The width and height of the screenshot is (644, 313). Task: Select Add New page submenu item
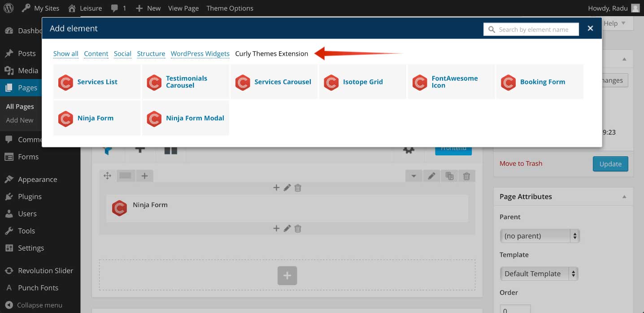pyautogui.click(x=20, y=120)
